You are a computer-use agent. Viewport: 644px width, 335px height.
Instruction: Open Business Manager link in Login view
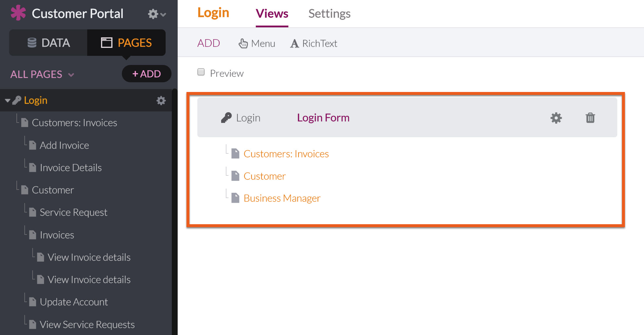(282, 198)
